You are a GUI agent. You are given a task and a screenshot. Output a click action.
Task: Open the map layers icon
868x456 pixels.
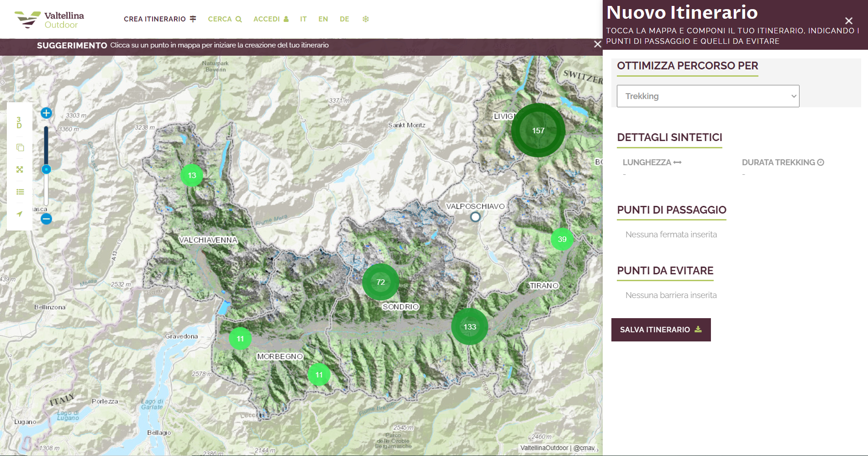[x=20, y=147]
